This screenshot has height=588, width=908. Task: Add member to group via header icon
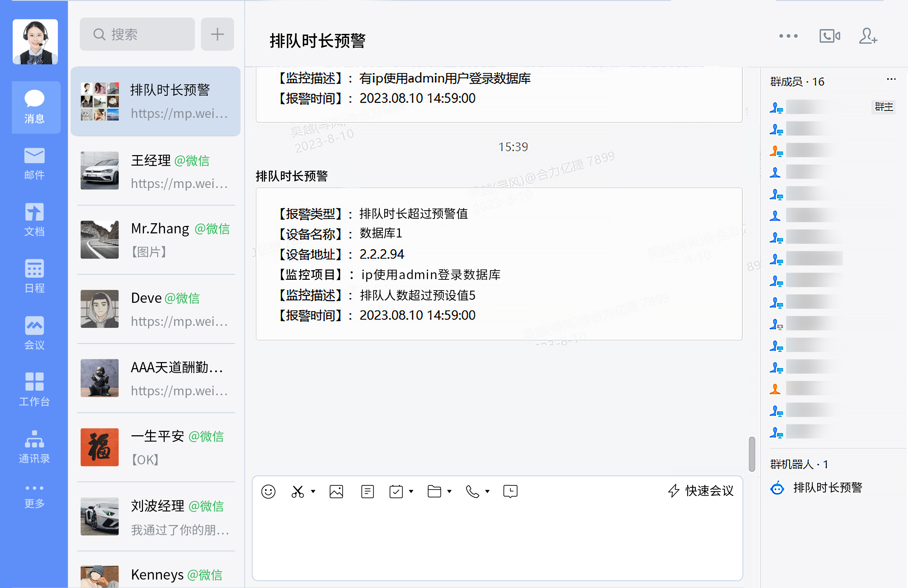868,36
